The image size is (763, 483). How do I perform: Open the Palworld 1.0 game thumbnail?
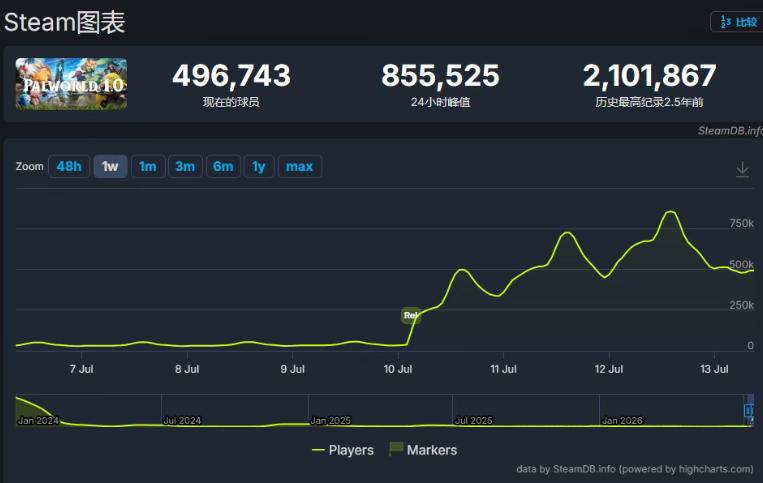coord(72,84)
